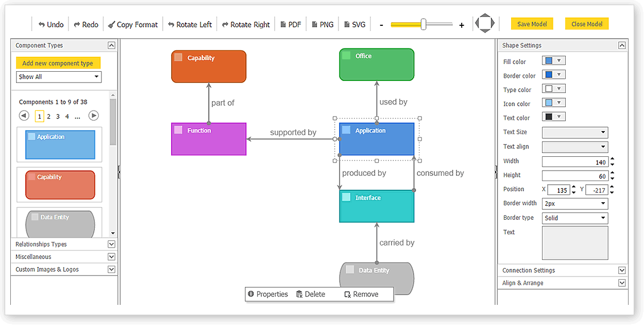This screenshot has height=325, width=644.
Task: Click the Interface shape's type icon
Action: click(x=346, y=197)
